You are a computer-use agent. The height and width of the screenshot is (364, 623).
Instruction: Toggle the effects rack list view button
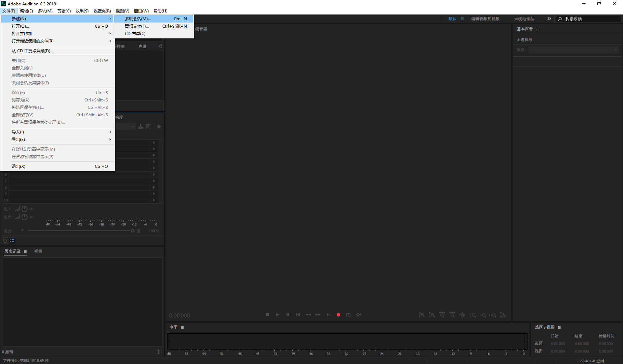[x=12, y=241]
